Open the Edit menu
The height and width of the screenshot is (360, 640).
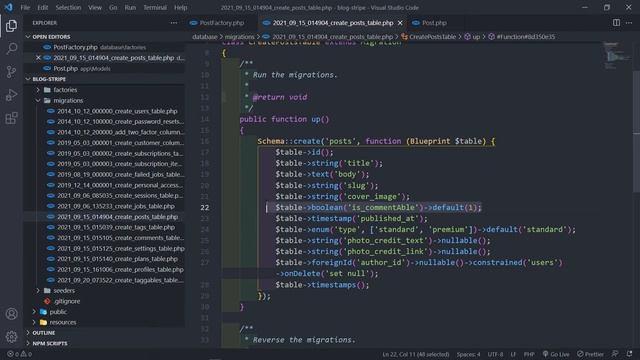coord(42,7)
